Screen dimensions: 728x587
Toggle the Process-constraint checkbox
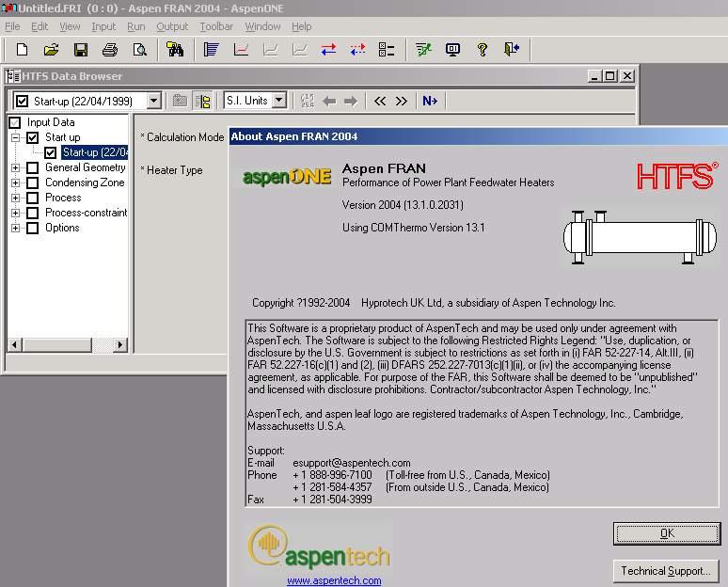click(x=33, y=213)
